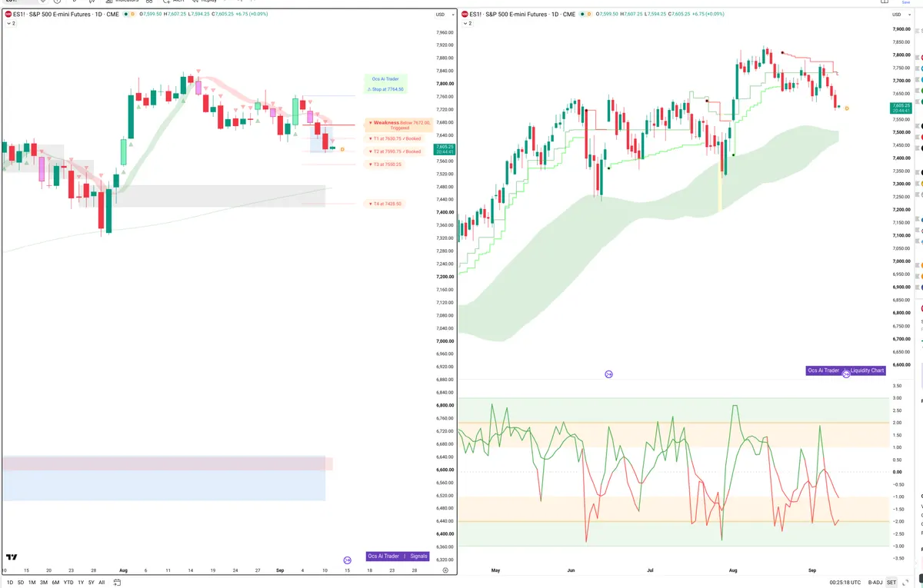The width and height of the screenshot is (923, 588).
Task: Click 'Jul' on right chart time axis
Action: 650,570
